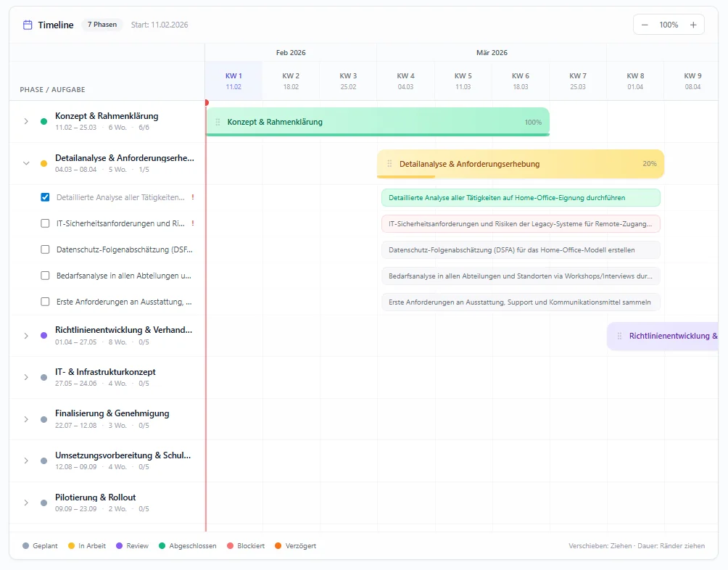Expand the Pilotierung & Rollout phase
This screenshot has width=728, height=570.
(x=26, y=502)
